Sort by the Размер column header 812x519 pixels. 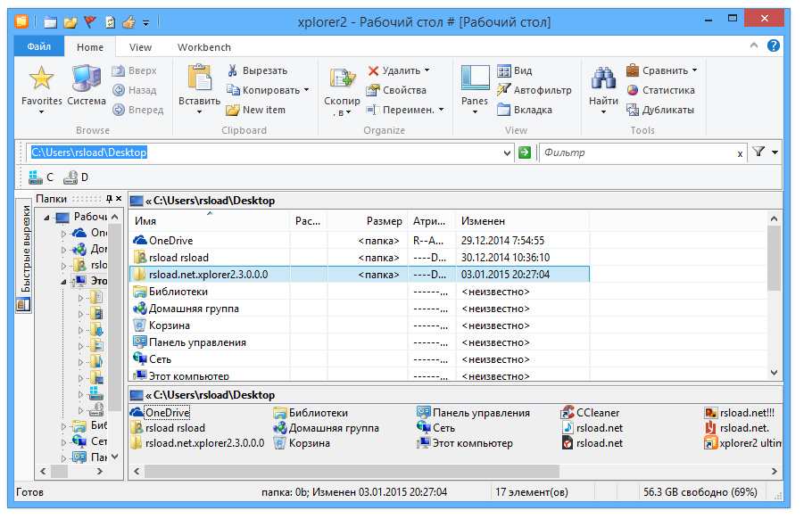coord(368,221)
